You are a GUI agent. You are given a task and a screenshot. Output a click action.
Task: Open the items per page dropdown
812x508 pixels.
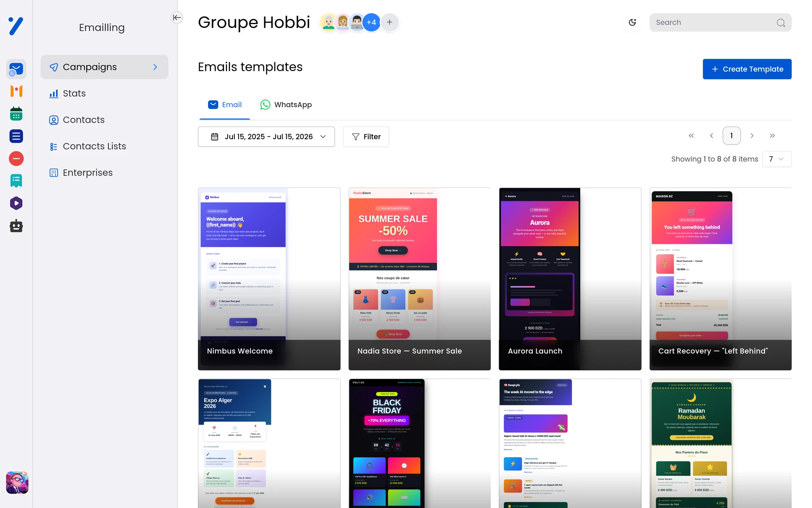click(776, 159)
